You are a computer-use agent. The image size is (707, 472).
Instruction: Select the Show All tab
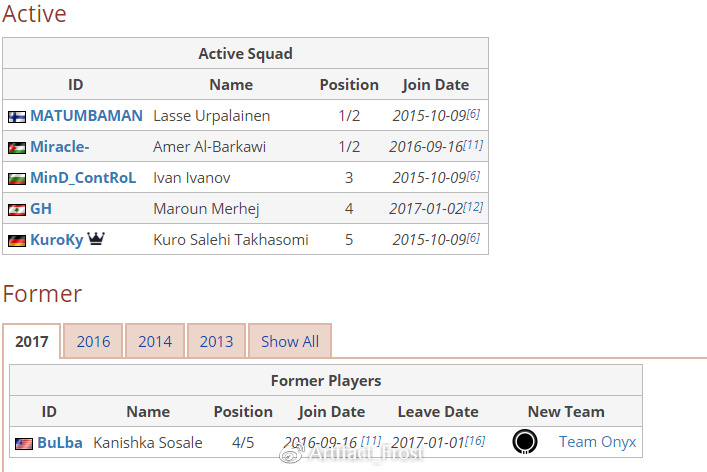(290, 341)
